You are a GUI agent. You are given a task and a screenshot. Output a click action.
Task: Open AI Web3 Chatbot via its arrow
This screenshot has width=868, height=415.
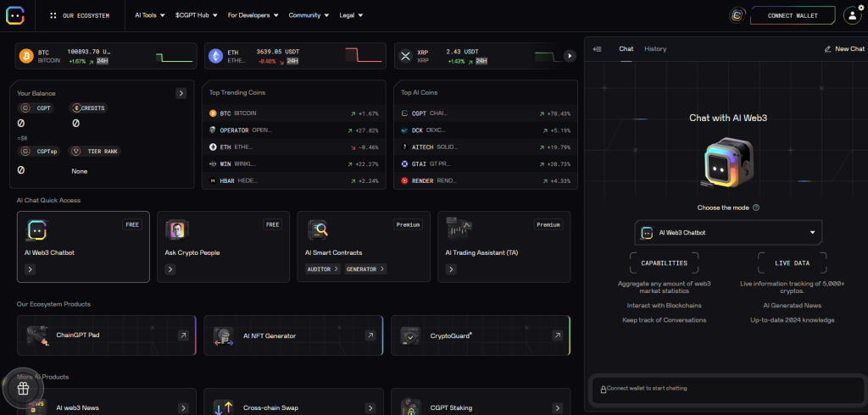pyautogui.click(x=31, y=269)
